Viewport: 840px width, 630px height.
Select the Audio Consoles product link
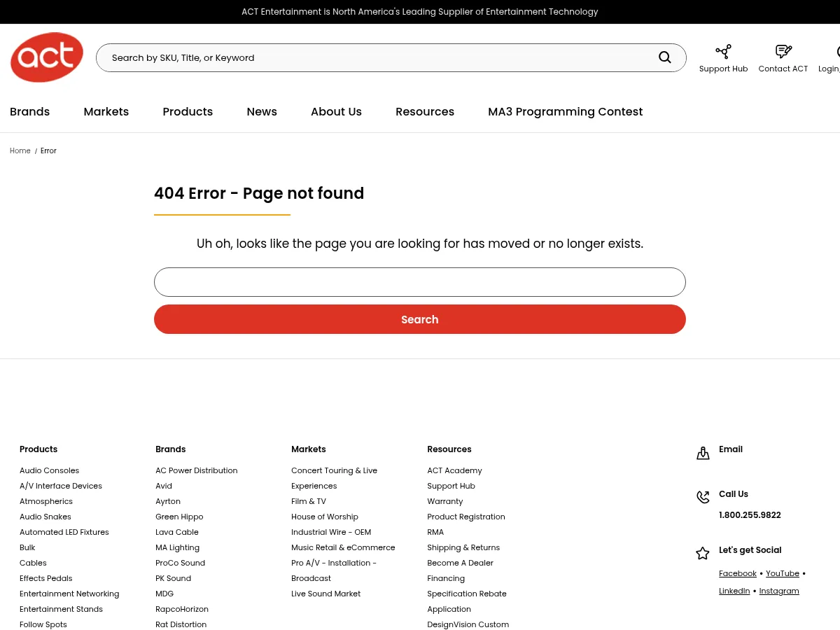[49, 470]
